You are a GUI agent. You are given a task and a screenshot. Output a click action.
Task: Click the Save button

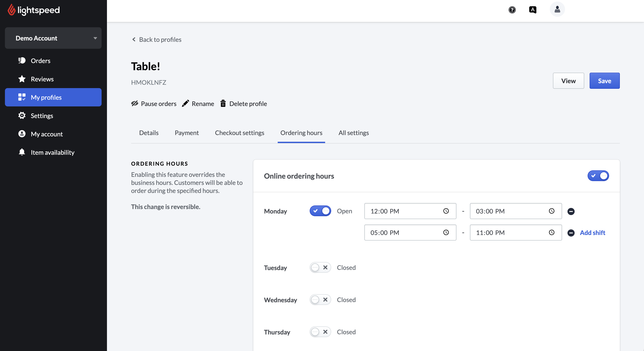point(604,81)
